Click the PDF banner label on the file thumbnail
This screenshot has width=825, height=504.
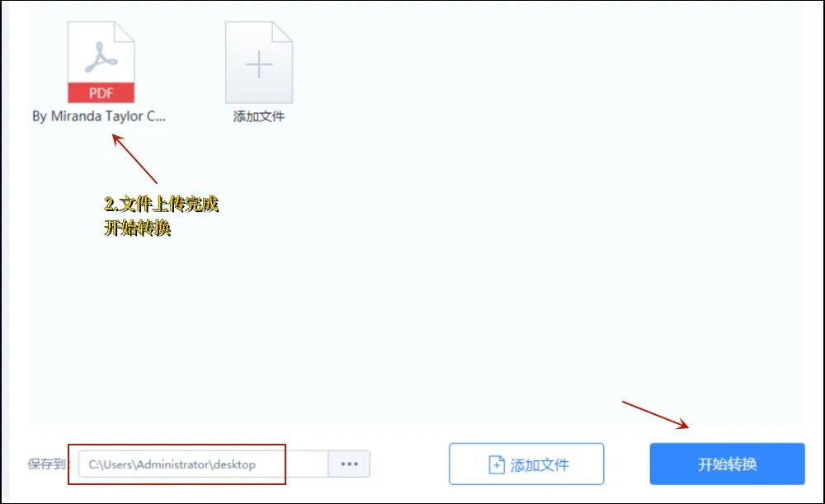click(101, 93)
